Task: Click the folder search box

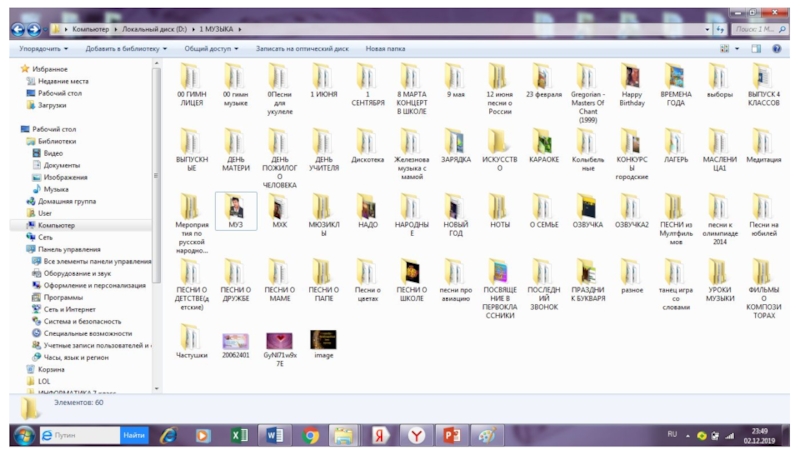Action: (x=760, y=30)
